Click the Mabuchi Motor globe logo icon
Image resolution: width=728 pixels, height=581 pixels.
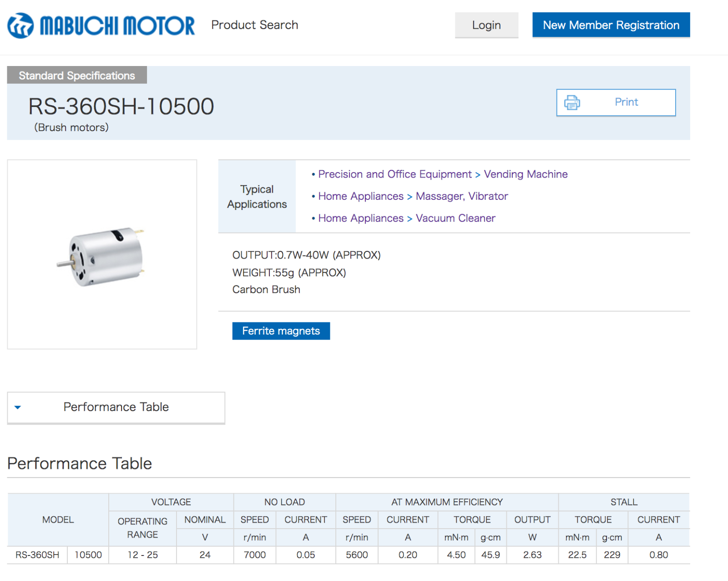point(20,25)
